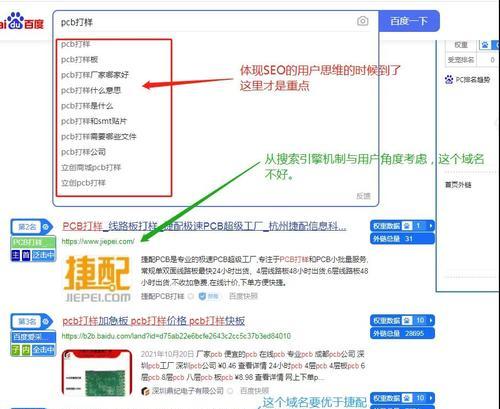This screenshot has height=409, width=500.
Task: Click the 捷配 JIEPEI.COM logo thumbnail
Action: click(x=97, y=279)
